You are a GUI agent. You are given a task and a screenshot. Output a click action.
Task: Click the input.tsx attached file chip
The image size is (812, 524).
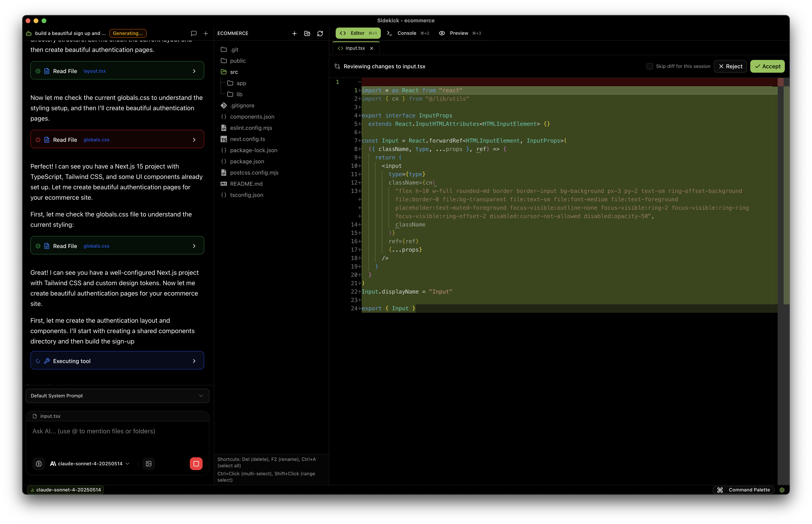coord(47,416)
